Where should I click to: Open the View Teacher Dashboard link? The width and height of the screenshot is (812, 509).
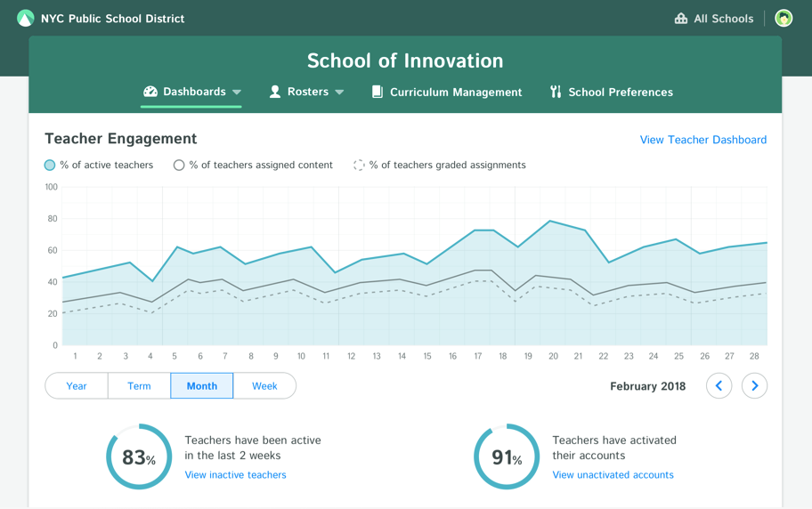(703, 140)
